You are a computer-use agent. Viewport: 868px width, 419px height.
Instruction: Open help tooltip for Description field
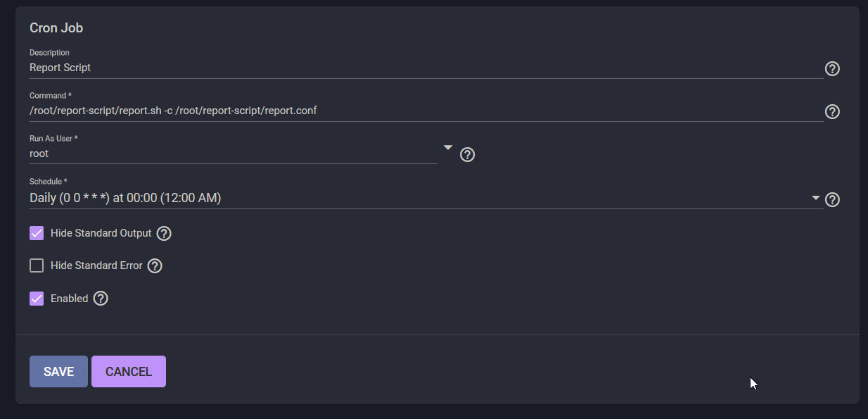tap(832, 68)
